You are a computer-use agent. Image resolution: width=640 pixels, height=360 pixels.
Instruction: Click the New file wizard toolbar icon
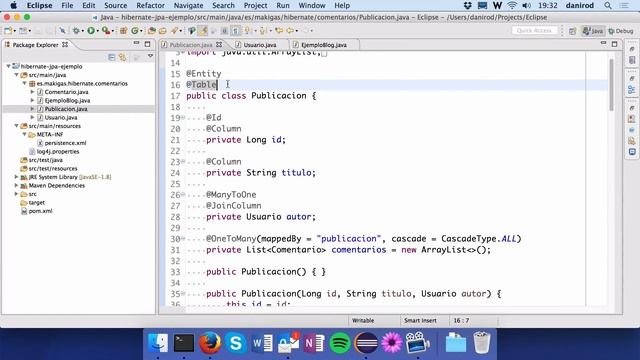coord(8,31)
